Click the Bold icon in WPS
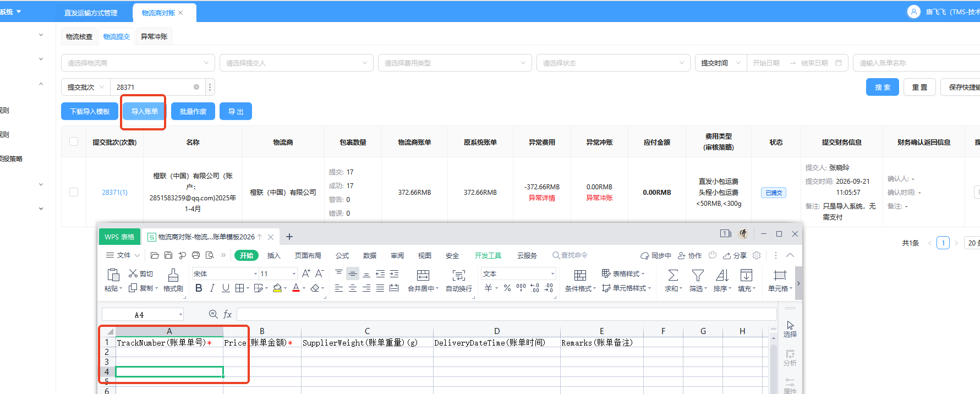The width and height of the screenshot is (980, 394). click(x=199, y=288)
